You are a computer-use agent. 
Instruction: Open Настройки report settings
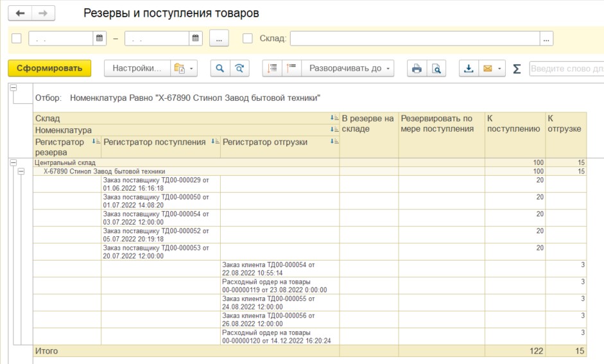[137, 68]
